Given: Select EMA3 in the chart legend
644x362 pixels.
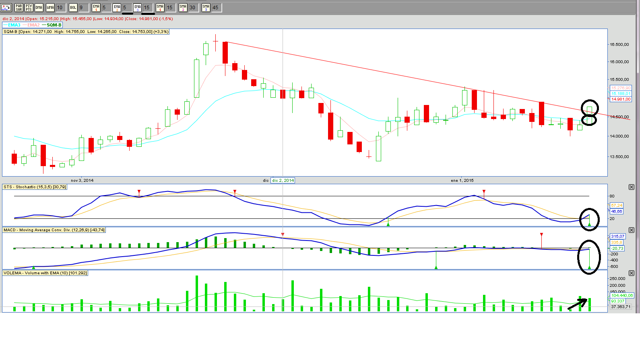Looking at the screenshot, I should click(12, 25).
